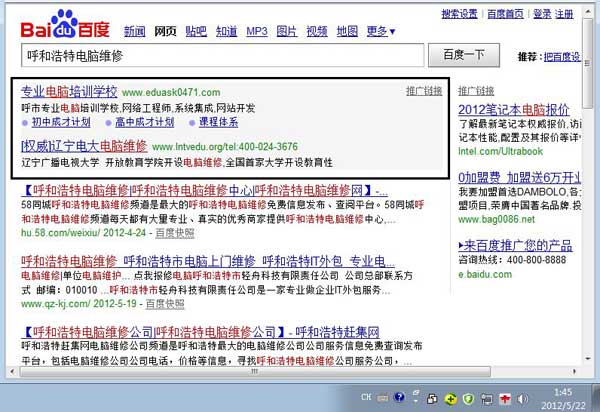Screen dimensions: 600x412
Task: Click the 把百度设 homepage recommendation link
Action: coord(562,57)
